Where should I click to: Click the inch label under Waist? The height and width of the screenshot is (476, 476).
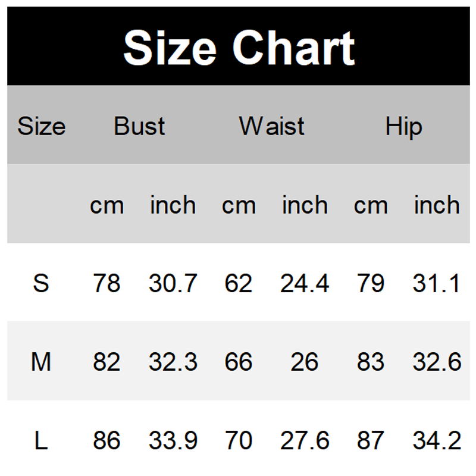coord(305,205)
